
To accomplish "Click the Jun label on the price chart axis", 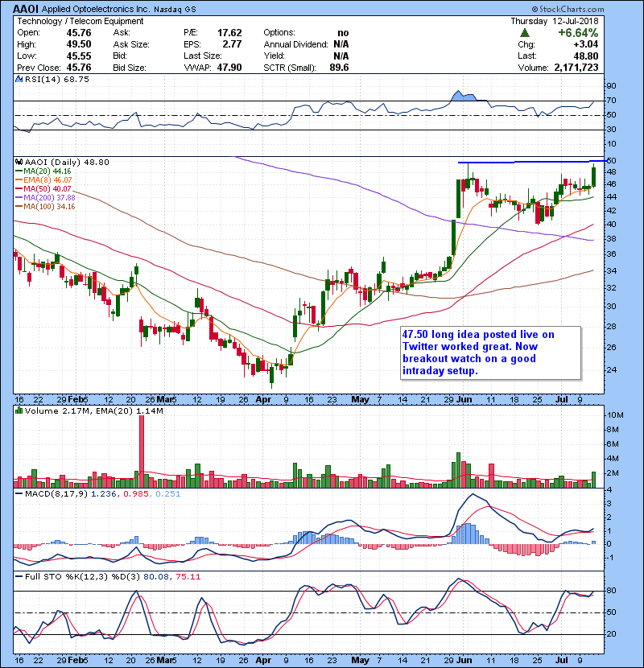I will (464, 400).
